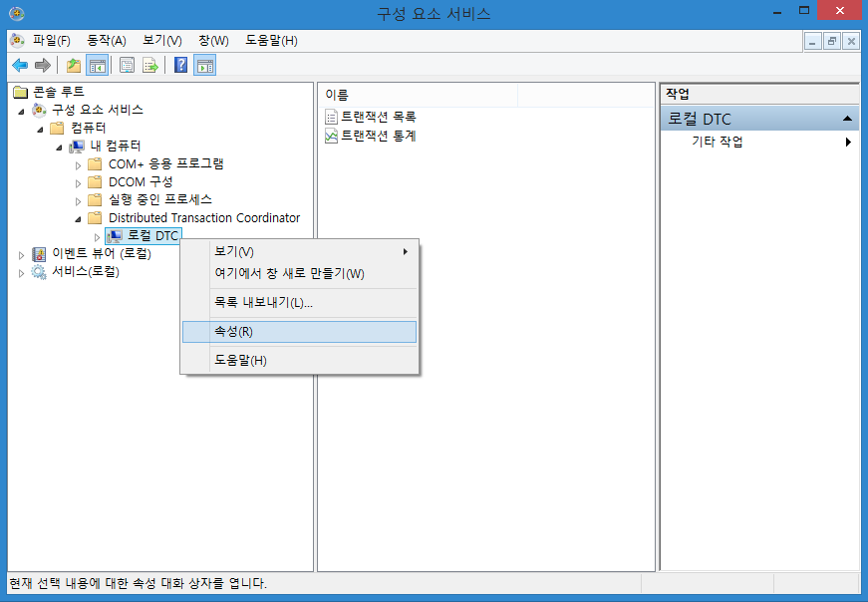Expand the 서비스(로컬) tree node
868x602 pixels.
click(x=21, y=273)
